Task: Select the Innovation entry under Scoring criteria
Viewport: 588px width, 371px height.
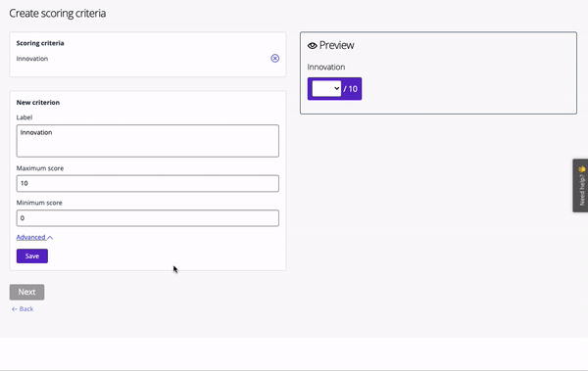Action: tap(32, 59)
